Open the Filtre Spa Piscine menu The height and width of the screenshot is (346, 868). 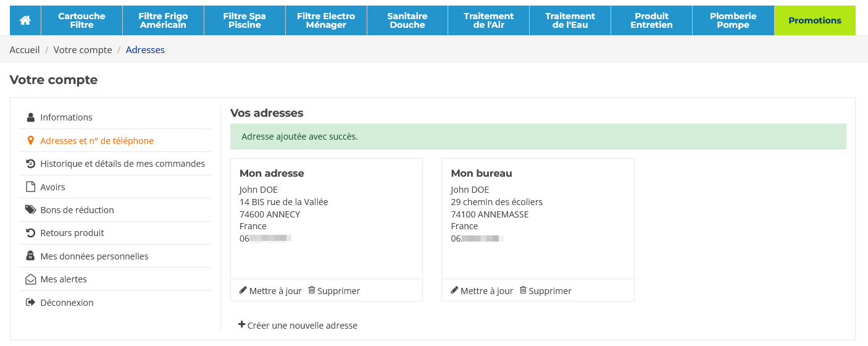(x=244, y=20)
